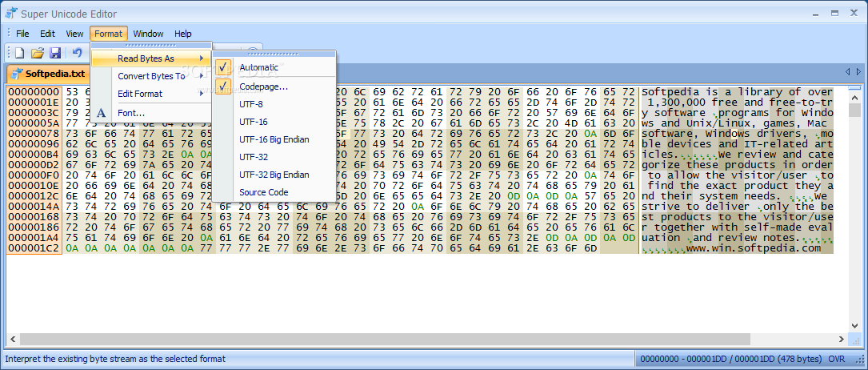This screenshot has width=868, height=370.
Task: Click the vertical scrollbar up arrow
Action: pyautogui.click(x=855, y=96)
